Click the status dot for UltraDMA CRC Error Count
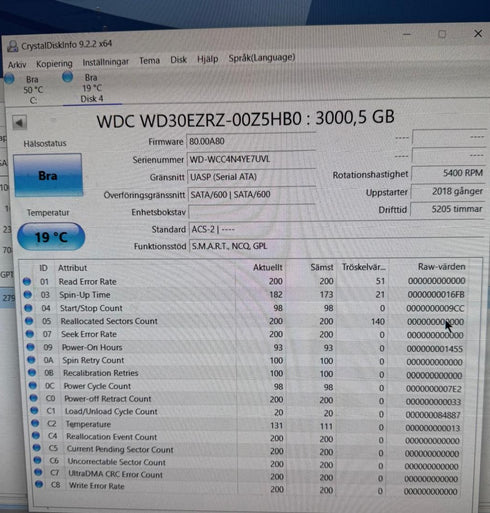Viewport: 490px width, 513px height. click(x=38, y=473)
